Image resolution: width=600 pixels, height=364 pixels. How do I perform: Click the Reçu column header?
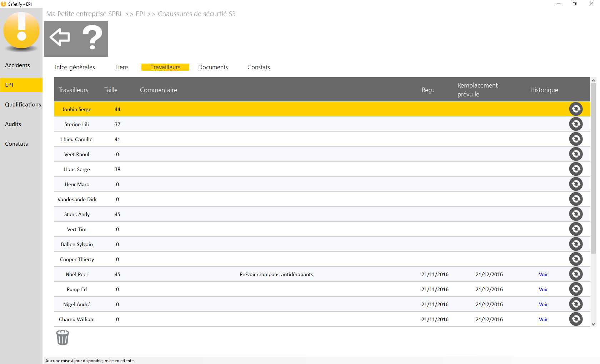[428, 90]
